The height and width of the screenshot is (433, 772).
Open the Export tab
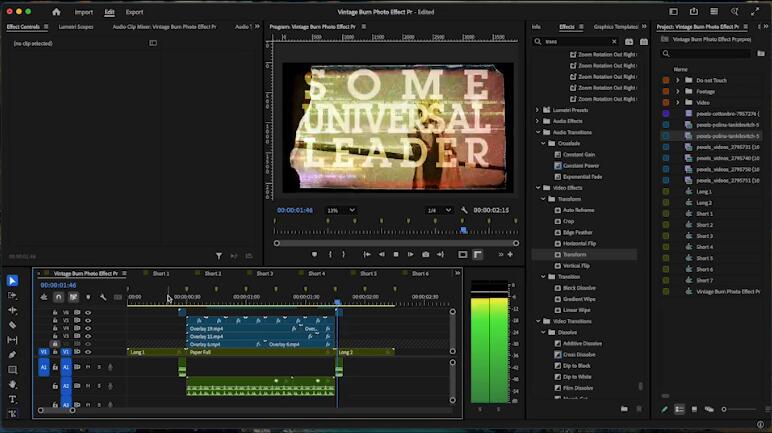[134, 12]
